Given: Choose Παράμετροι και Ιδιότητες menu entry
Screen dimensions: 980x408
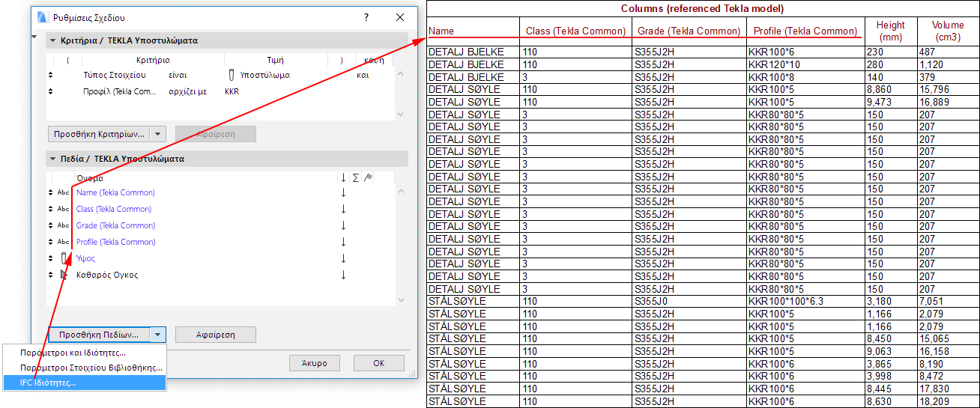Looking at the screenshot, I should point(73,353).
